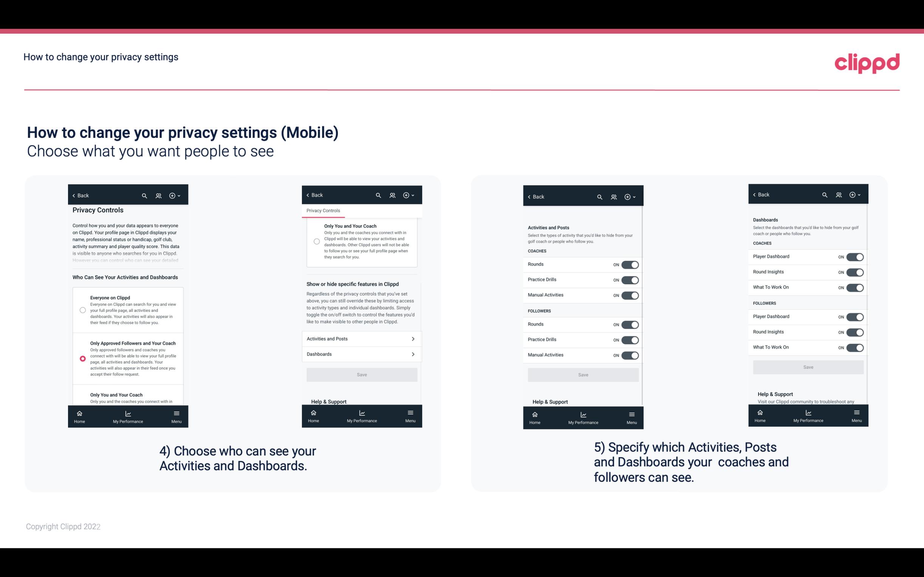924x577 pixels.
Task: Click Save button on Activities and Posts screen
Action: [x=582, y=374]
